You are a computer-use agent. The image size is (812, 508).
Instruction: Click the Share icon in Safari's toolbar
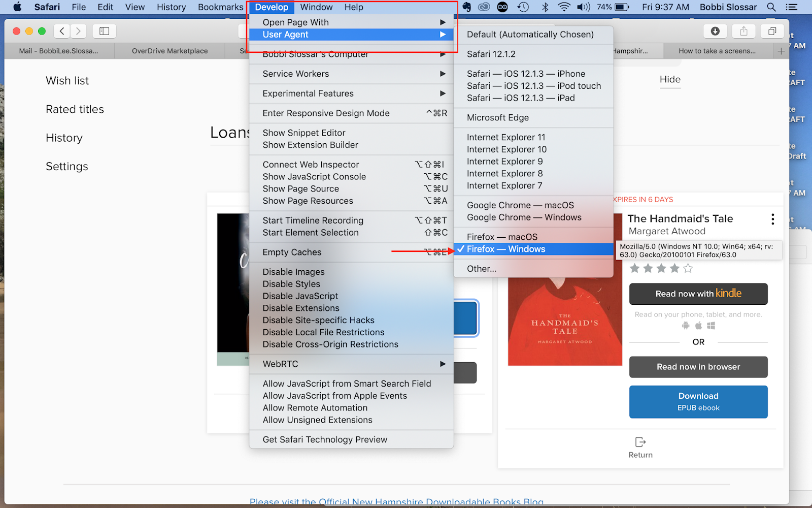click(743, 31)
